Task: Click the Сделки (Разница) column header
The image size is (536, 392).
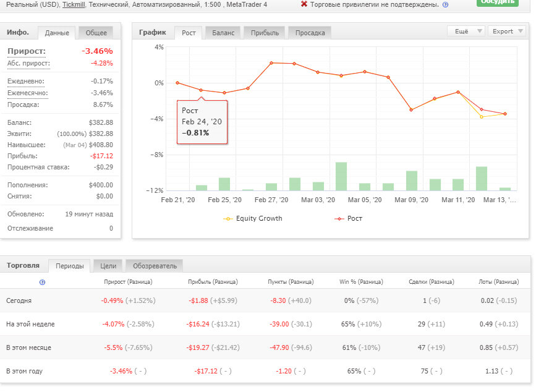Action: (x=432, y=282)
